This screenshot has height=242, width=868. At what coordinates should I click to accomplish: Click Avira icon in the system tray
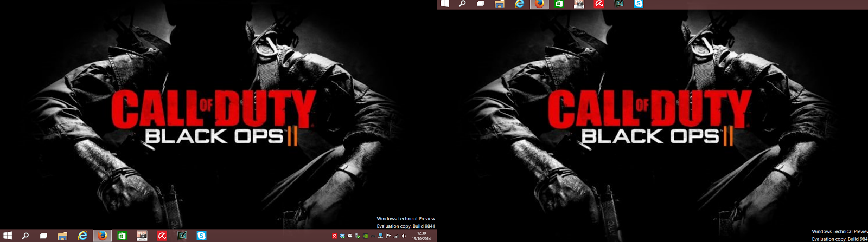click(x=335, y=236)
